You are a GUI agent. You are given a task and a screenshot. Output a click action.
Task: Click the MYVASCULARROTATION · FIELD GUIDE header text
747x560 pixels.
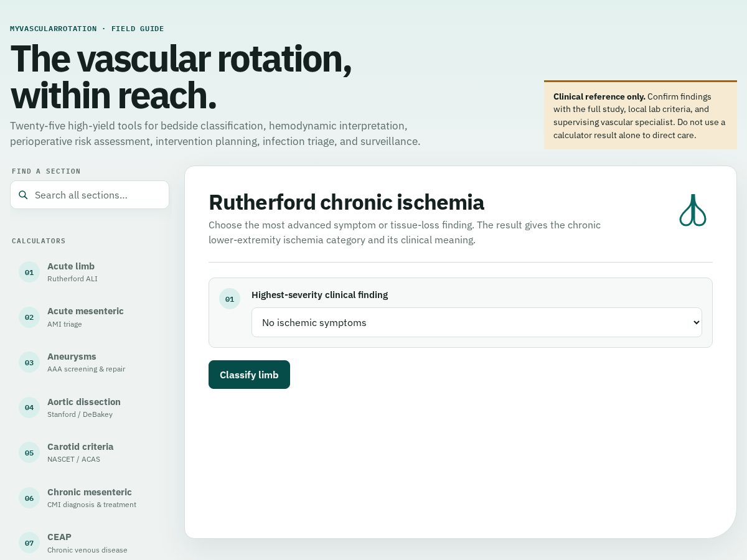[87, 29]
